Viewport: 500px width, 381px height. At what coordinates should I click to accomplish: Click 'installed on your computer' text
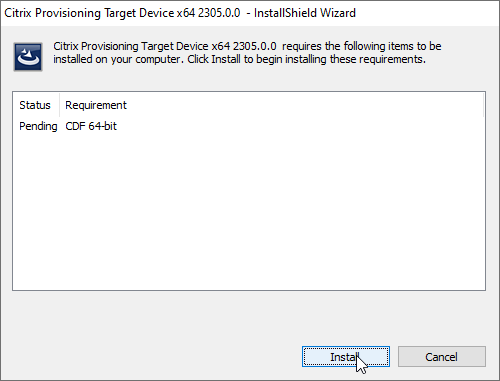tap(118, 59)
